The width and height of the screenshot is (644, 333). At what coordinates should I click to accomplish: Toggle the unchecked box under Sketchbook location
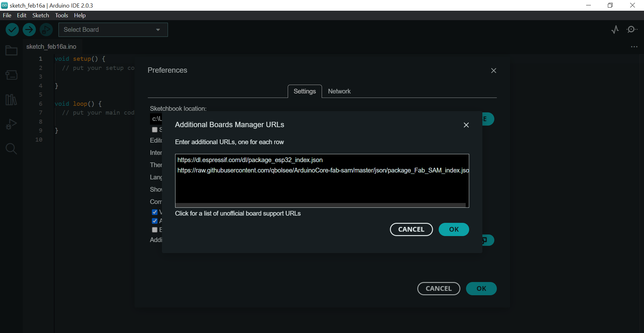click(x=154, y=130)
